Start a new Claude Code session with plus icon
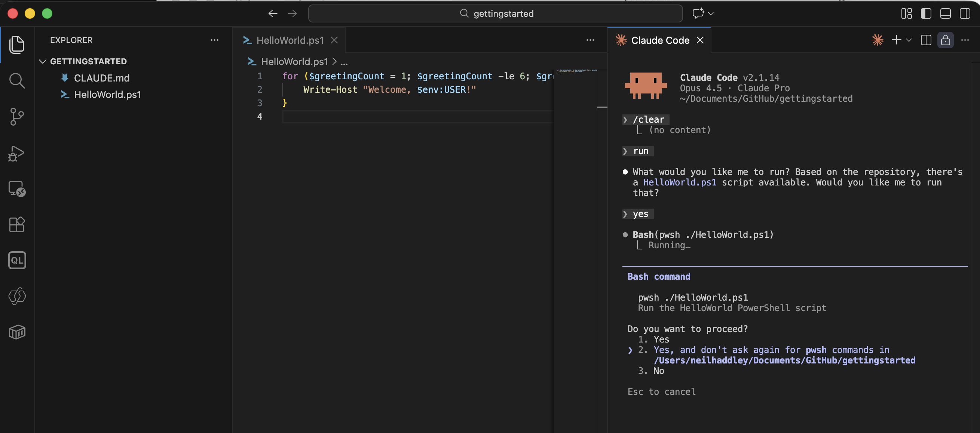980x433 pixels. point(897,40)
